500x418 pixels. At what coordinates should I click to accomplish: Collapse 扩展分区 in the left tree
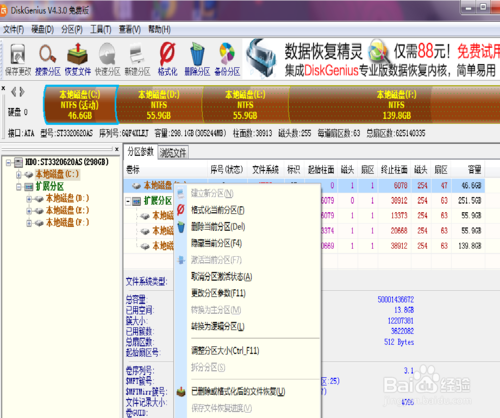point(19,187)
